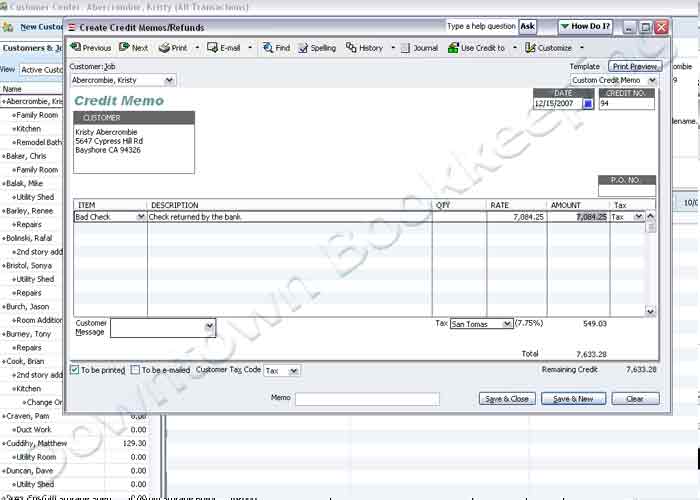700x500 pixels.
Task: Select Balak, Mike in customer list
Action: 24,183
